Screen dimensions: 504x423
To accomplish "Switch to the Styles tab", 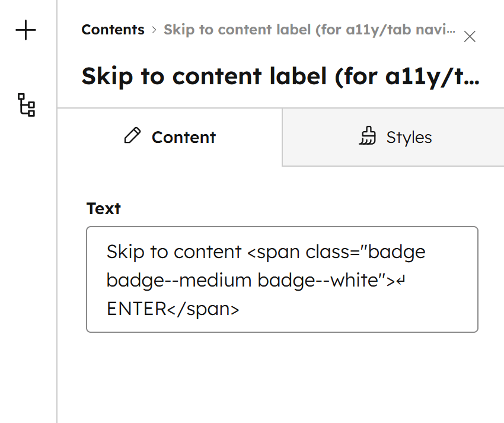I will [x=409, y=137].
